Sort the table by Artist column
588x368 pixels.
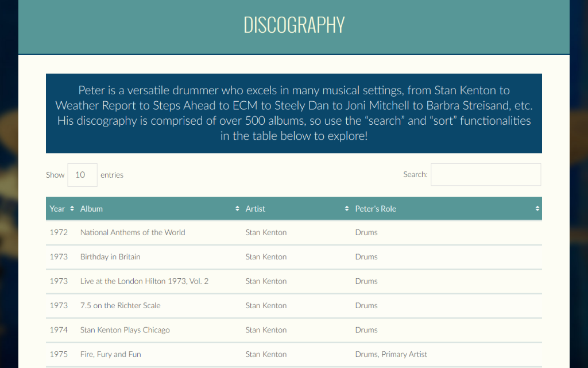[347, 208]
